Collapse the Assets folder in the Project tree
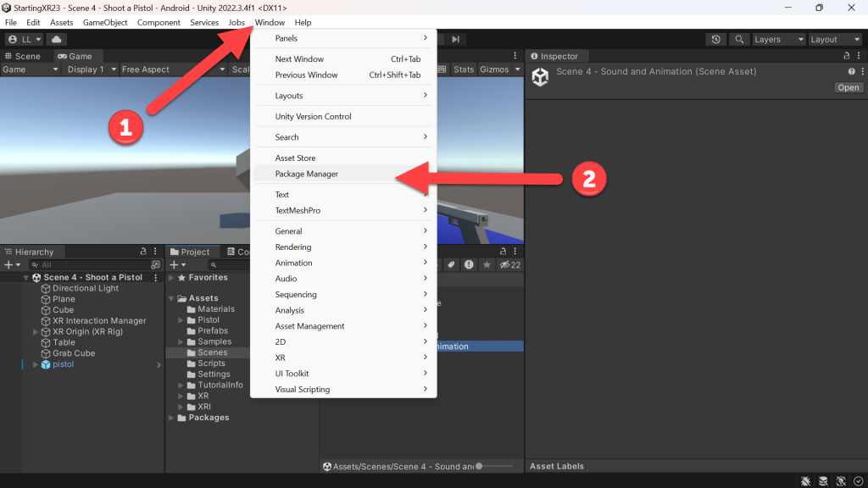 [x=171, y=298]
